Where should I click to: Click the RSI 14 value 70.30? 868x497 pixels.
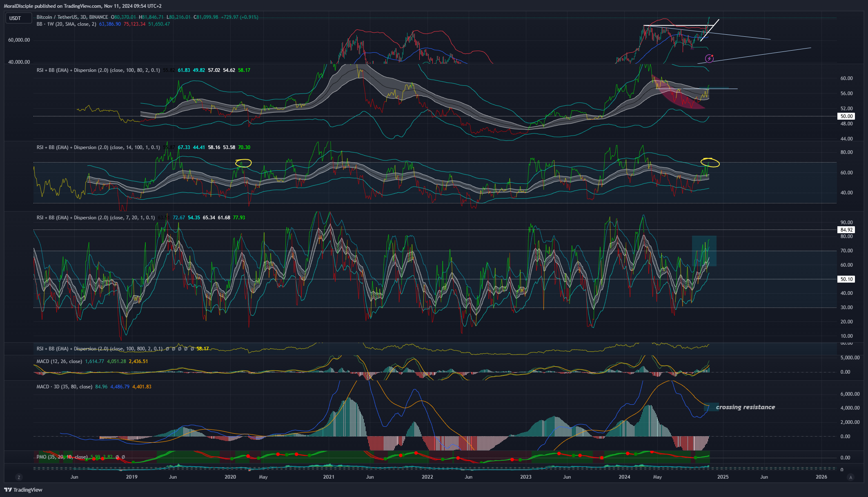(x=244, y=147)
